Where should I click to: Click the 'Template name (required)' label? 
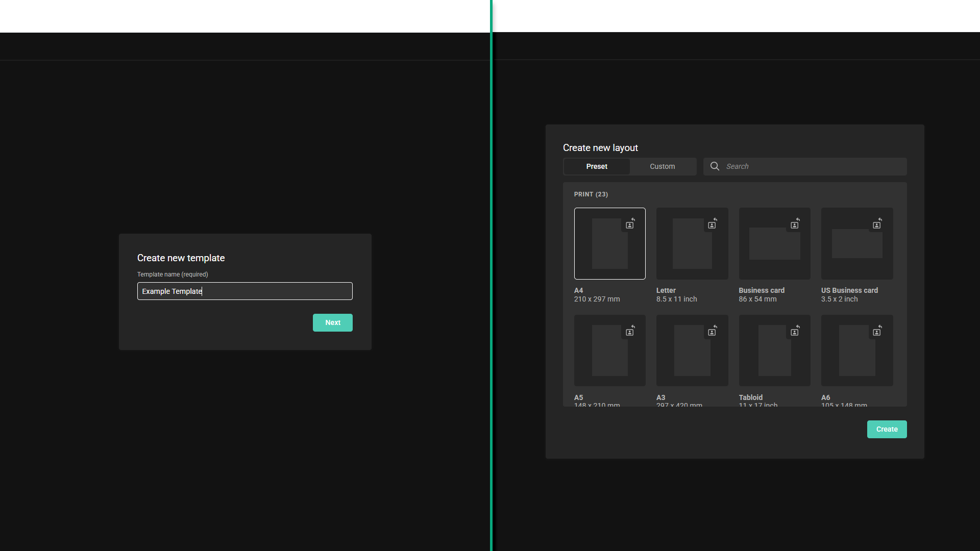click(173, 274)
